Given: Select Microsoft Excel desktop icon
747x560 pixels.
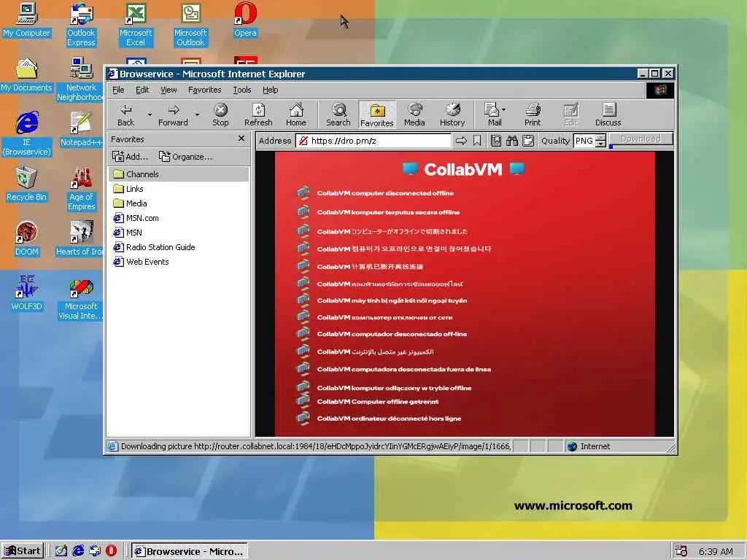Looking at the screenshot, I should click(136, 25).
